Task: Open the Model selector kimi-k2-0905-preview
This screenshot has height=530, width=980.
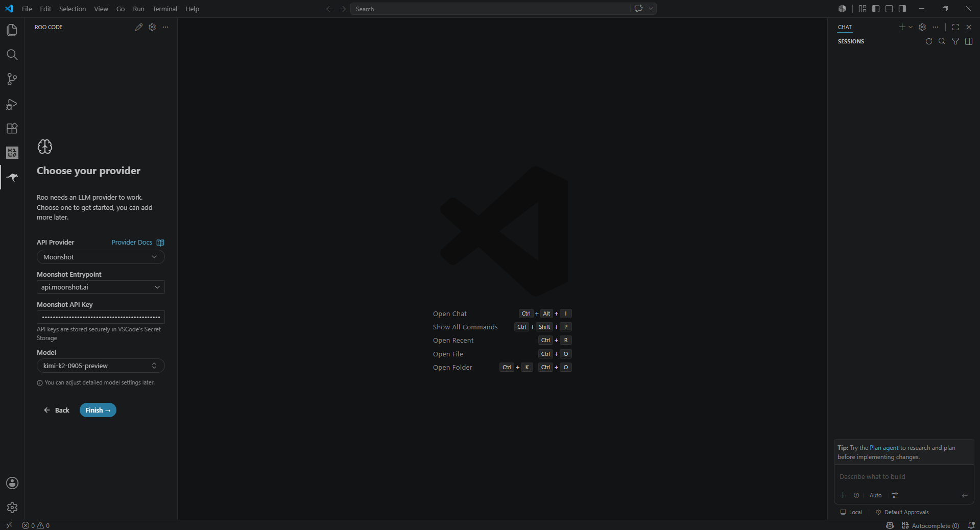Action: [101, 366]
